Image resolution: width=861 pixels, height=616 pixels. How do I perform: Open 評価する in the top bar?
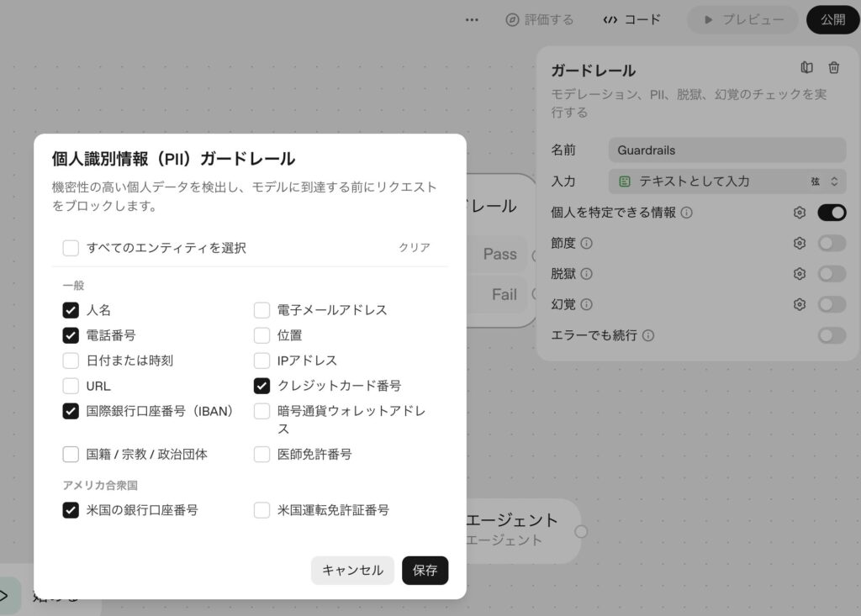(x=540, y=19)
